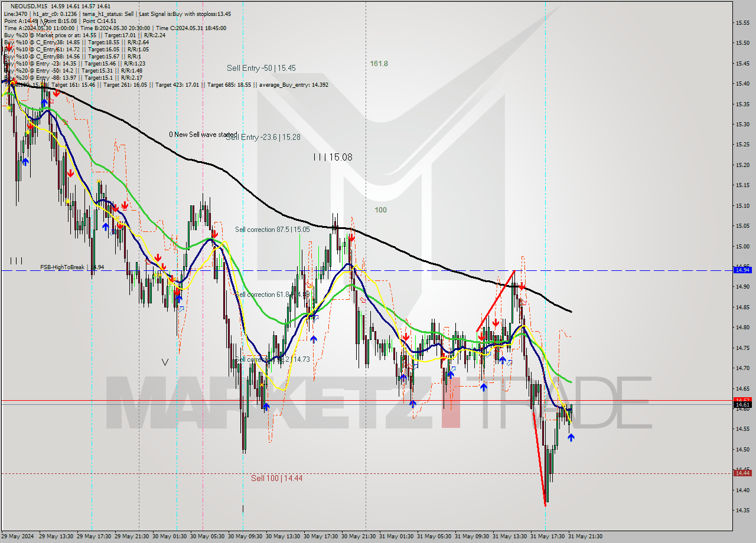The image size is (756, 543).
Task: Click the 15.40 price scale value
Action: (742, 83)
